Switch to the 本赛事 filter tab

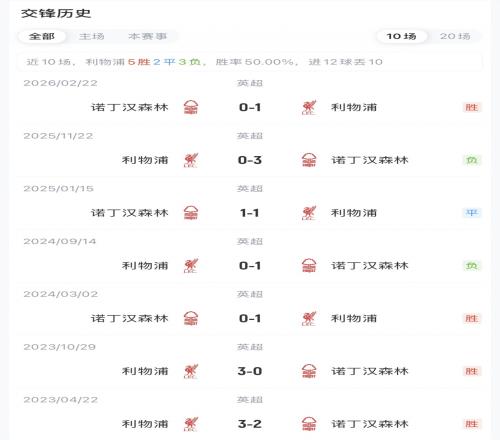click(x=147, y=36)
